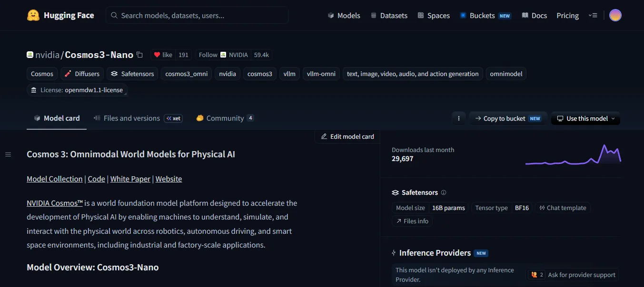Open Files info
The height and width of the screenshot is (287, 644).
coord(412,221)
